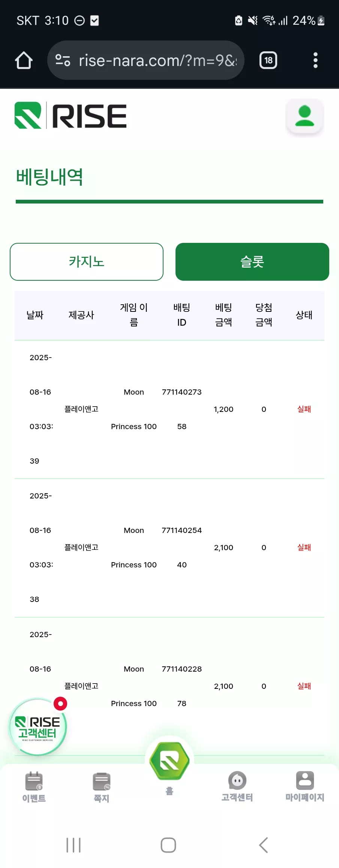Screen dimensions: 339x868
Task: Tap the Android recent apps button
Action: (73, 845)
